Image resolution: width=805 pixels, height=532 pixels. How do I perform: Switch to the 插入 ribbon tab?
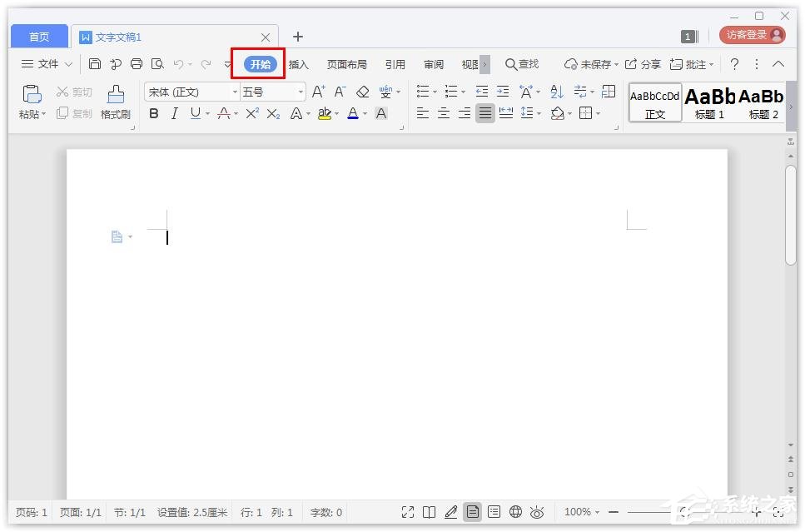click(298, 63)
